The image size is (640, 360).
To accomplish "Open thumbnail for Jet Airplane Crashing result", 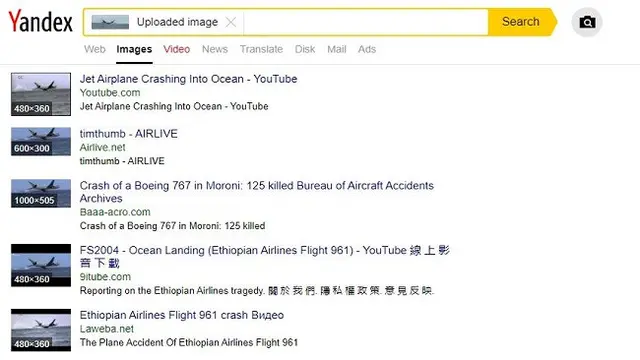I will pos(41,94).
